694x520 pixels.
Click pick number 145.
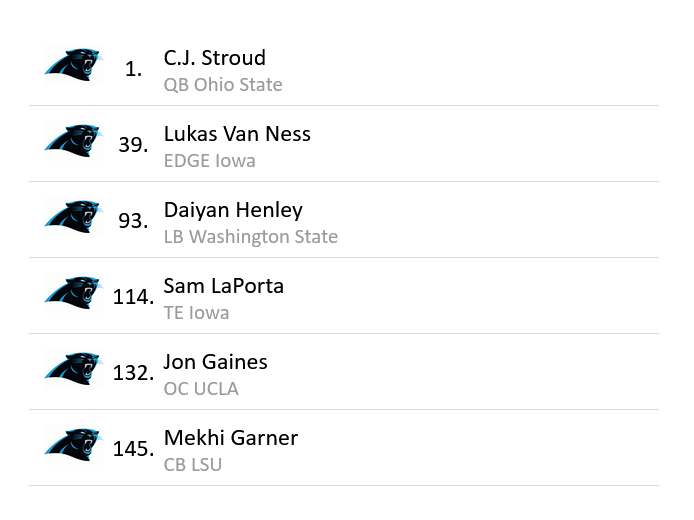tap(133, 449)
